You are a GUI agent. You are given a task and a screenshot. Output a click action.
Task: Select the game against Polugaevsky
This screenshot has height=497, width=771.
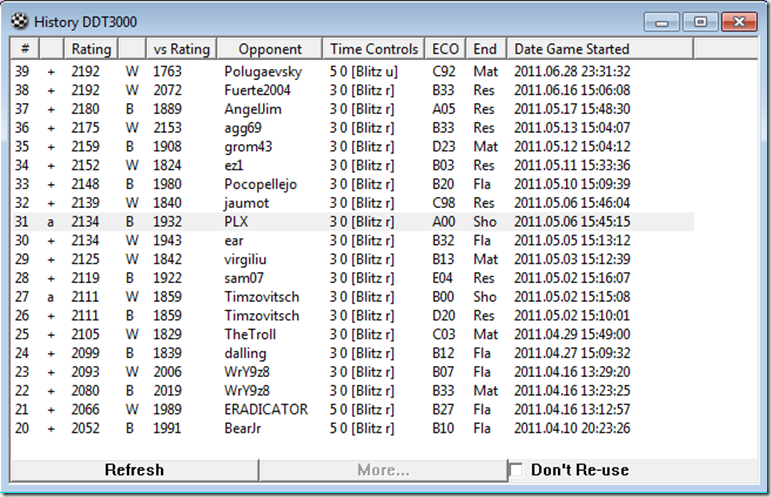coord(353,71)
